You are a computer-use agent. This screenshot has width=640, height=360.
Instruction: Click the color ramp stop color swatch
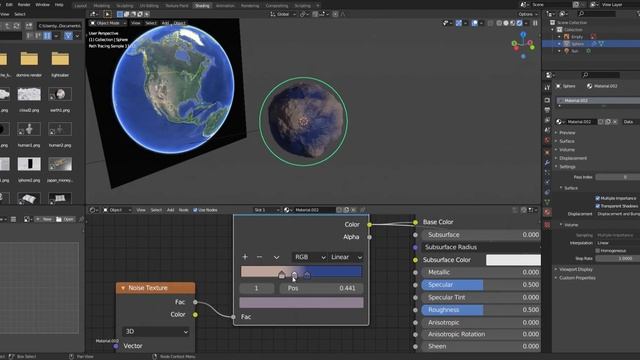click(x=301, y=302)
